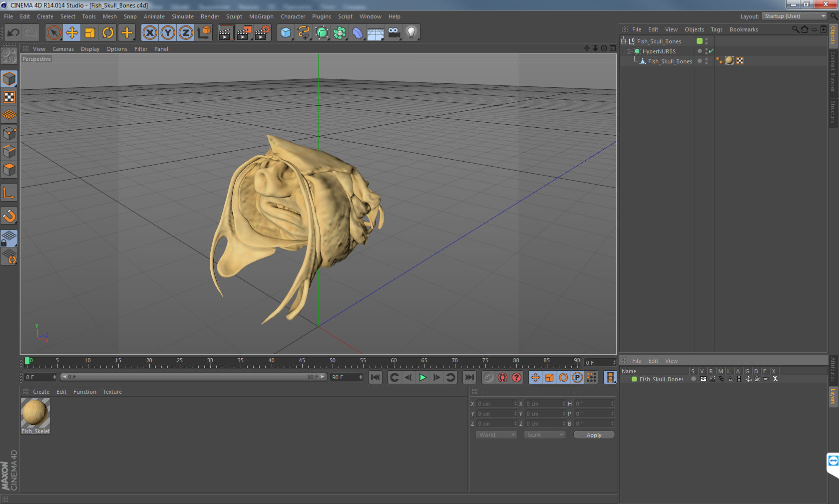Open the spline pen tools icon
Viewport: 839px width, 504px height.
[304, 33]
